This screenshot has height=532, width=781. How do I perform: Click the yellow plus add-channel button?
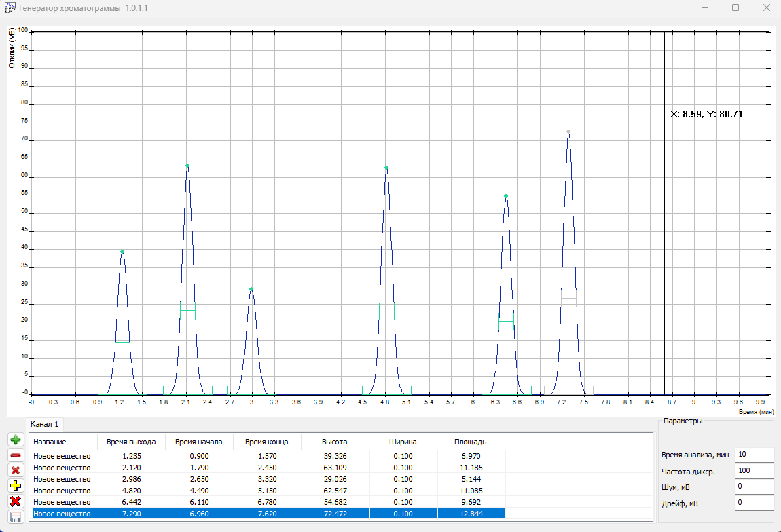(16, 486)
